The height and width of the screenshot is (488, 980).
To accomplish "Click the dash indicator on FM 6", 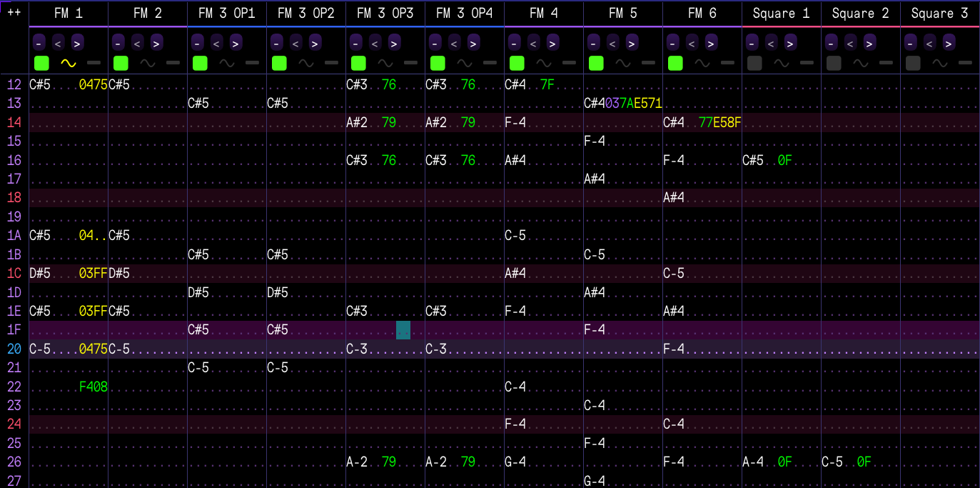I will pos(727,63).
